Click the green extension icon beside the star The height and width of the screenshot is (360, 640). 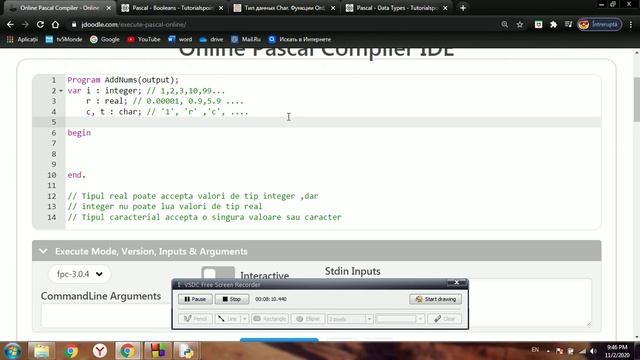coord(538,24)
